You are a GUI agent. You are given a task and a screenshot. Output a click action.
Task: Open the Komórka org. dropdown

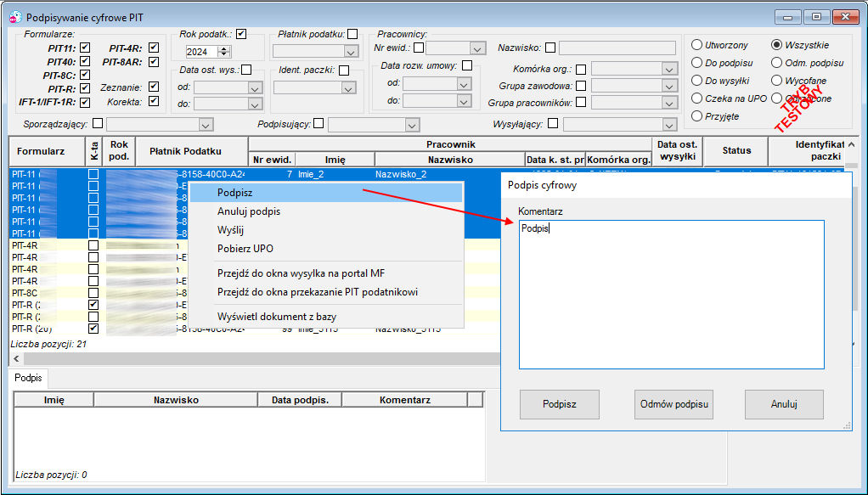coord(669,70)
